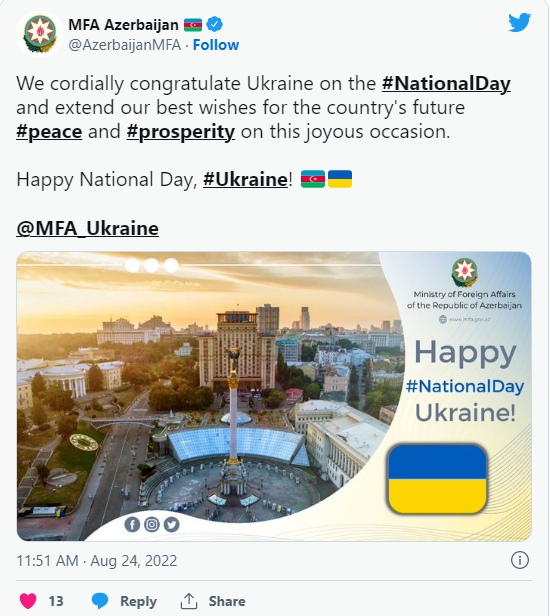Open the Kyiv National Day image
The height and width of the screenshot is (616, 550).
point(274,396)
